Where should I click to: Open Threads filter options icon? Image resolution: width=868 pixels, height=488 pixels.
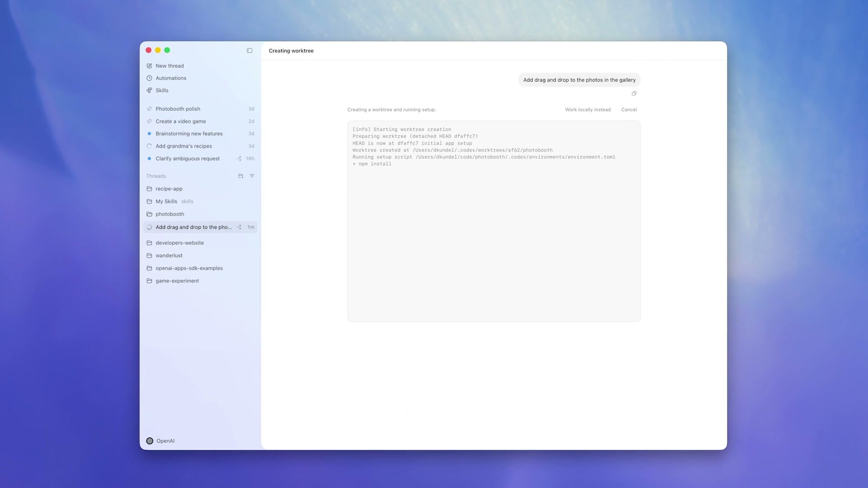(252, 176)
